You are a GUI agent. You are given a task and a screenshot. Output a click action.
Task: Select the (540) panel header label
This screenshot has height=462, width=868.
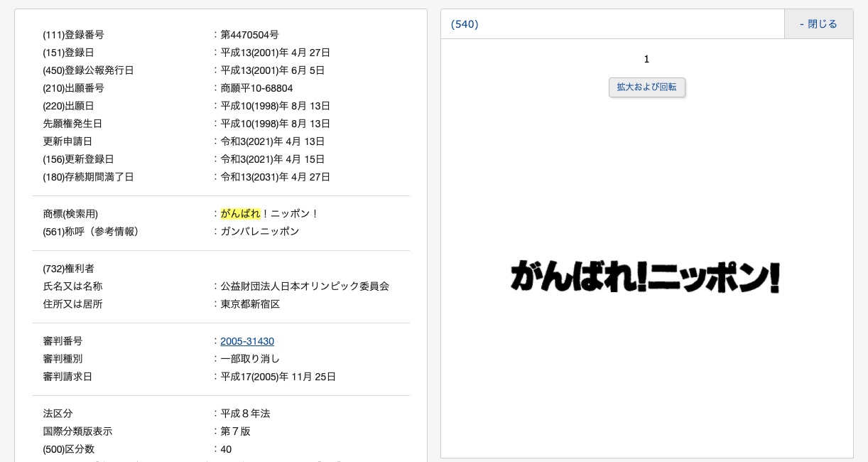[465, 24]
